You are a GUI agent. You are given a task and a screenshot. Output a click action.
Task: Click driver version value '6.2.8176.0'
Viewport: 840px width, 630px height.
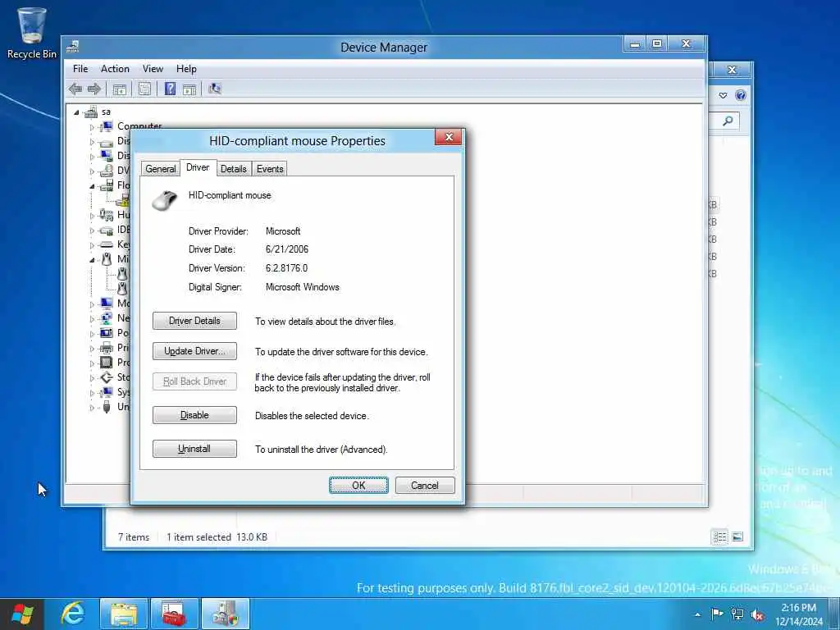point(286,268)
